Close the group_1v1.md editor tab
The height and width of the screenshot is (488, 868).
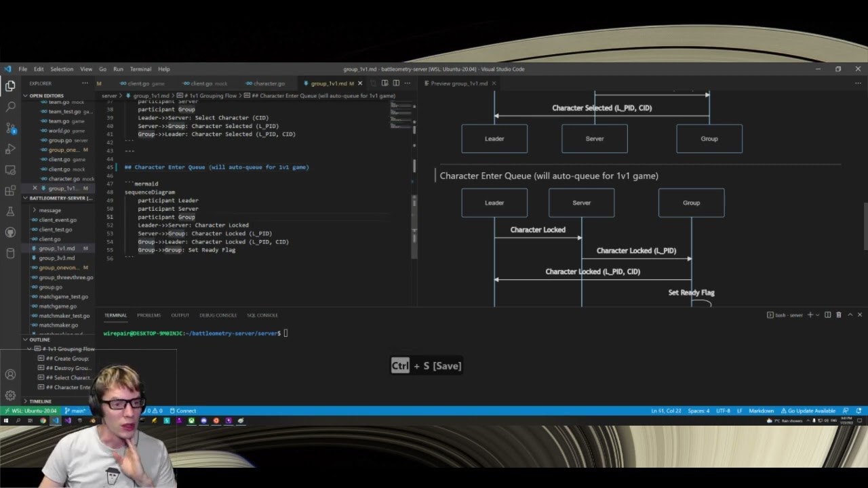tap(360, 83)
